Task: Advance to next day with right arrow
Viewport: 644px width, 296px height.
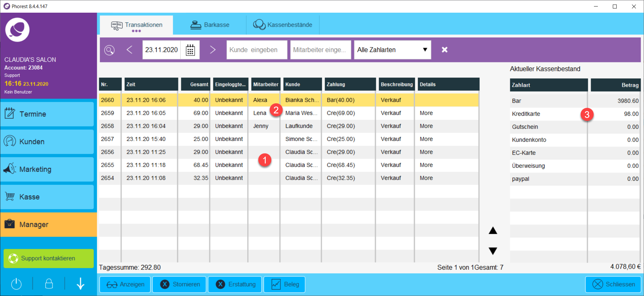Action: pyautogui.click(x=213, y=50)
